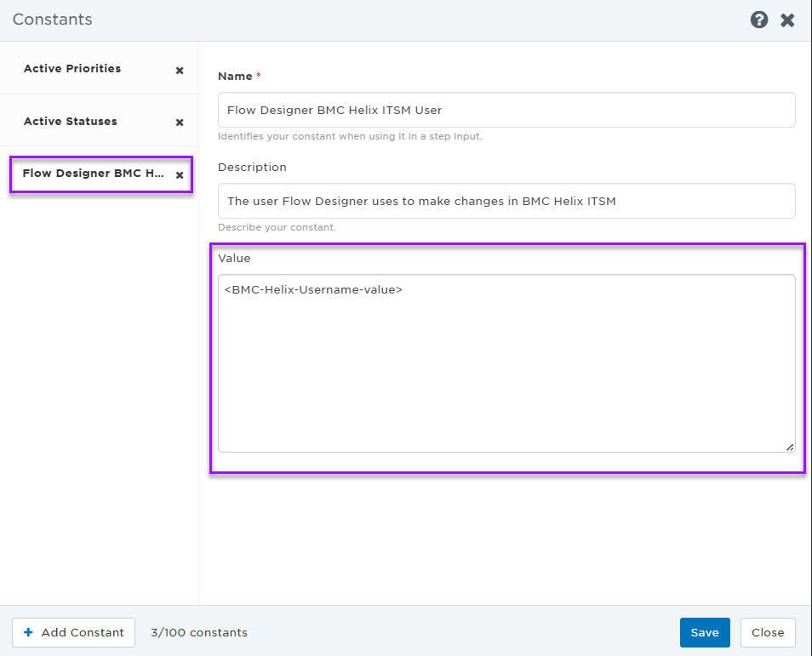Save the constant changes

704,632
